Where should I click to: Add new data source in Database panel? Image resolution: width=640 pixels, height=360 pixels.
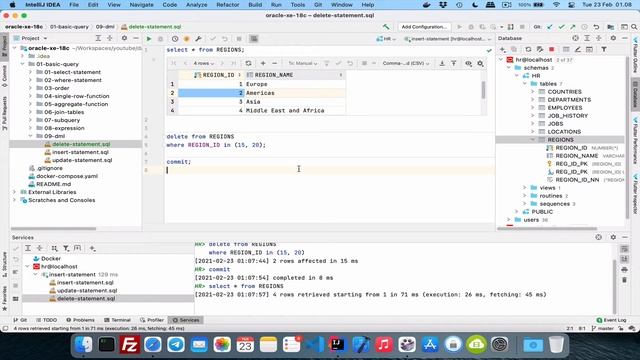pos(503,49)
